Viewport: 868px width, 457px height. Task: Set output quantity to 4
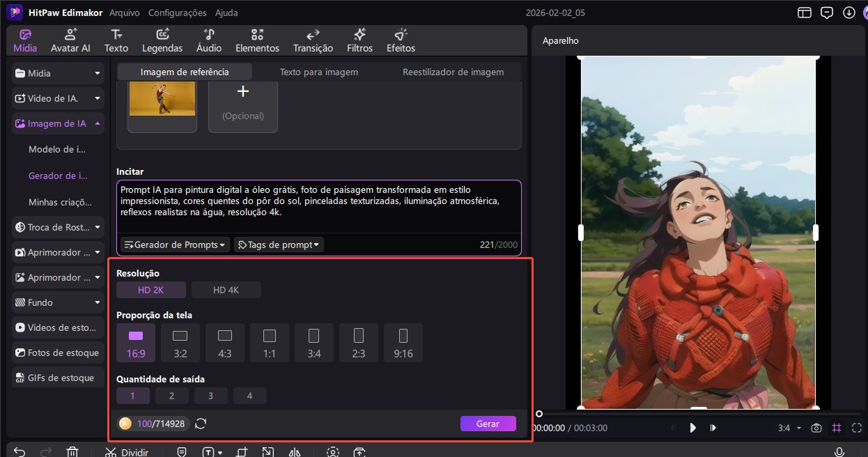(249, 396)
